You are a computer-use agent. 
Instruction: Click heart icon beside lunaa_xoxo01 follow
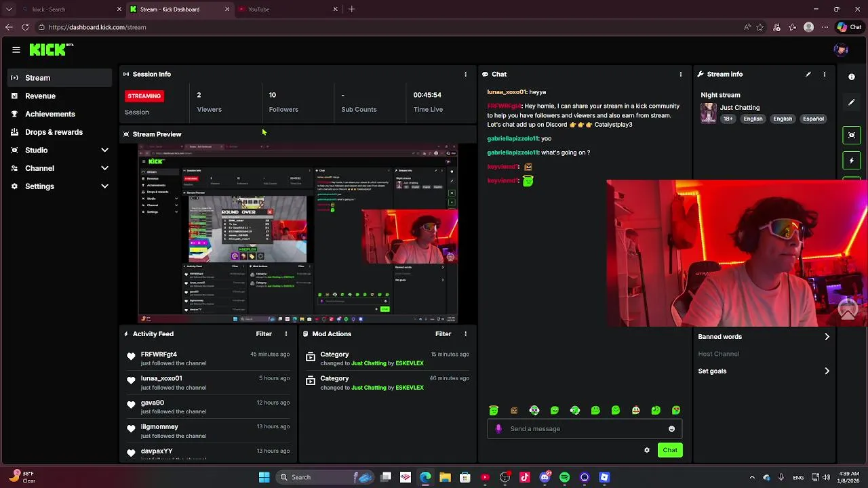131,380
